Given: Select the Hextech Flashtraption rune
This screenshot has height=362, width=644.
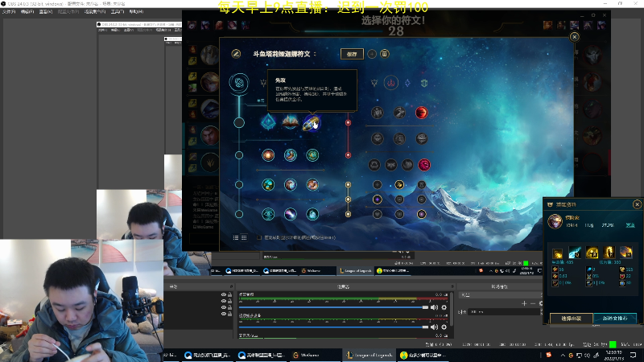Looking at the screenshot, I should (268, 155).
